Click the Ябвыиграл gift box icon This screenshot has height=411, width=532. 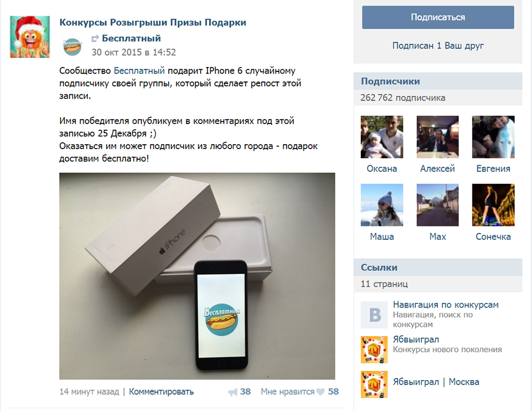(x=374, y=350)
